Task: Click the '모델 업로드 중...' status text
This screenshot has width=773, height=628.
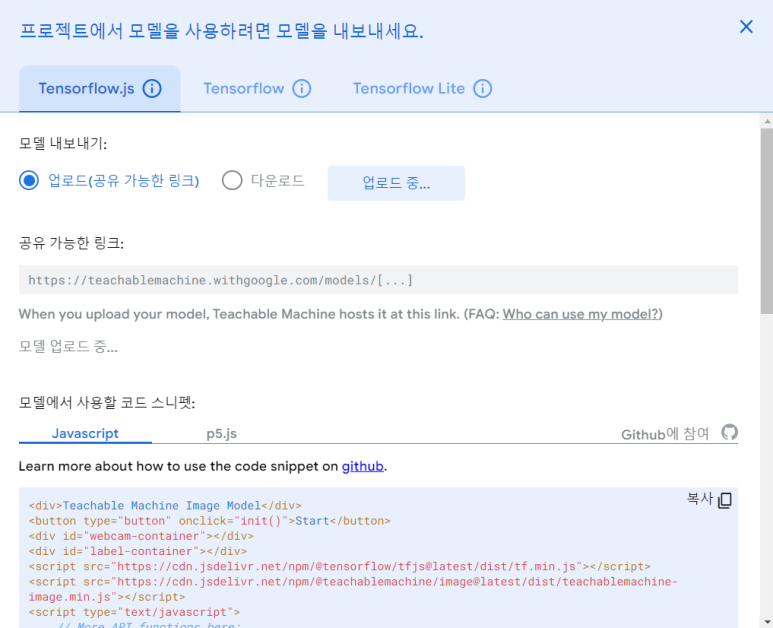Action: pyautogui.click(x=68, y=347)
